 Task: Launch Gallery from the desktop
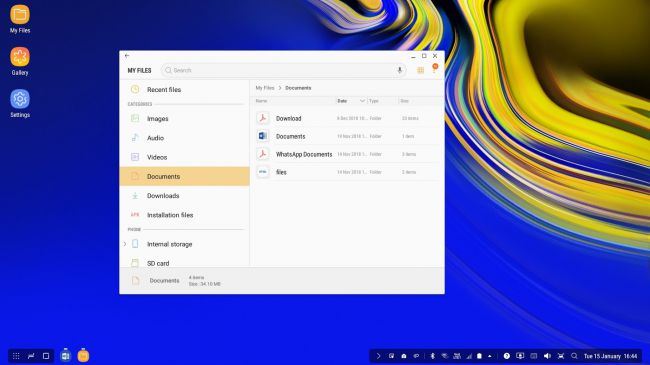coord(20,61)
